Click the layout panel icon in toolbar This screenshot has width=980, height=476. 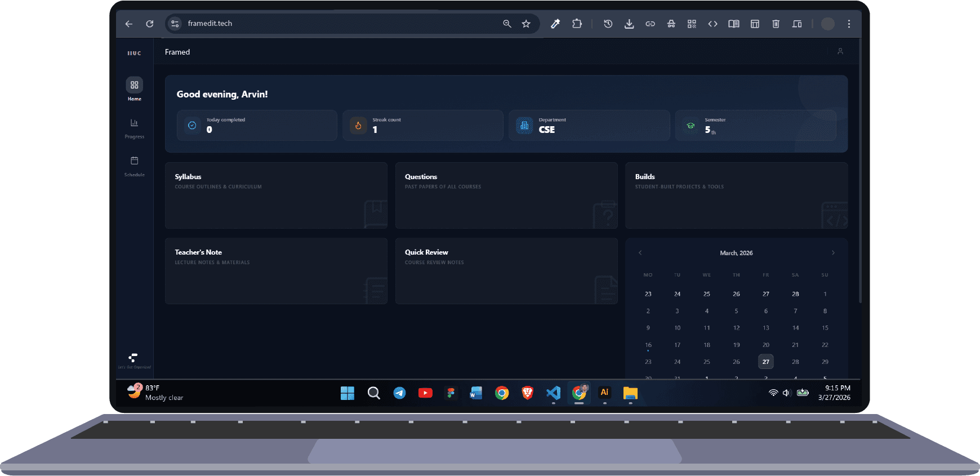[755, 24]
